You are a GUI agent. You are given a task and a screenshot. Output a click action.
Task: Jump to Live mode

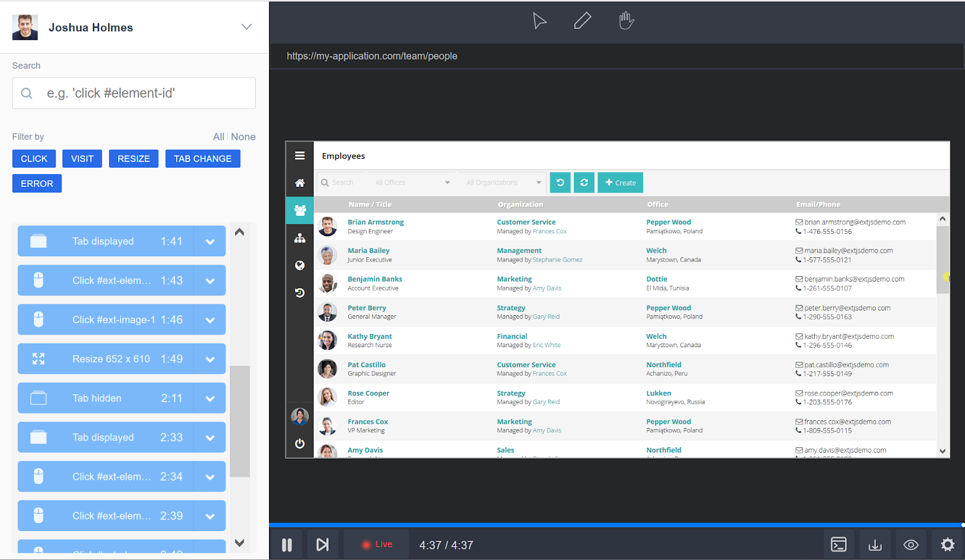(376, 544)
